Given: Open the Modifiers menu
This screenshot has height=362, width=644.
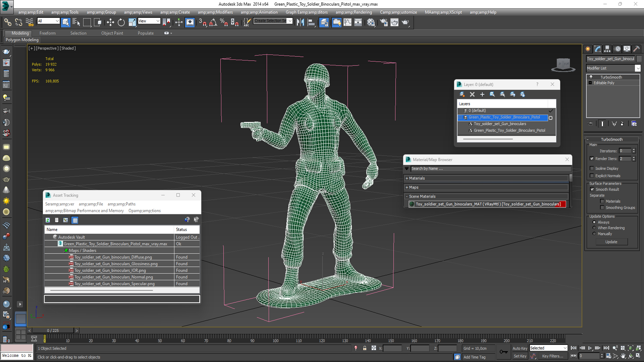Looking at the screenshot, I should (x=215, y=12).
